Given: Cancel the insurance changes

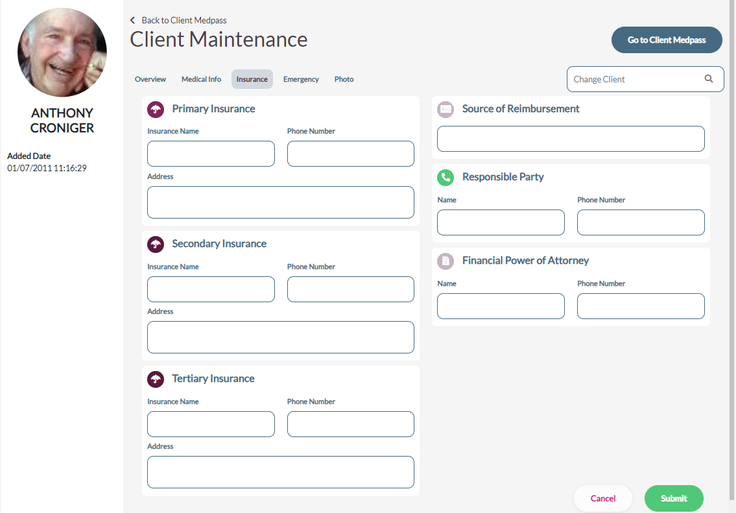Looking at the screenshot, I should [x=603, y=498].
